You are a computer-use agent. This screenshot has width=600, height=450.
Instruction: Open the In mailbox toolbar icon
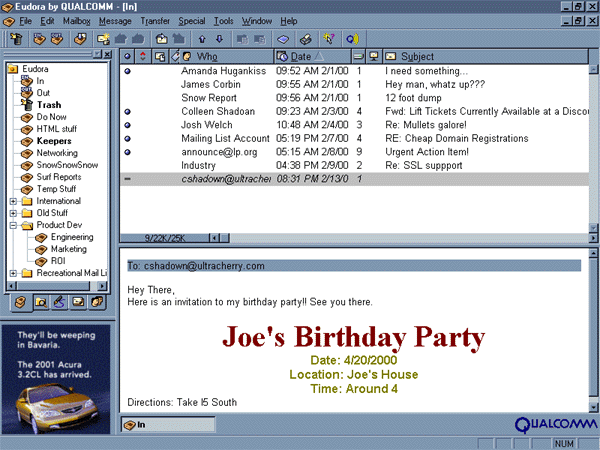(x=39, y=39)
